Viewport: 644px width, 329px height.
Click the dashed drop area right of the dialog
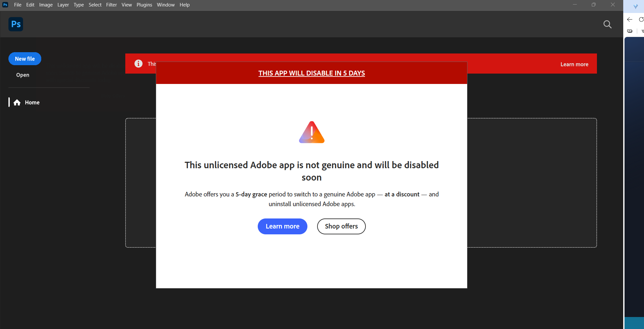pyautogui.click(x=532, y=183)
